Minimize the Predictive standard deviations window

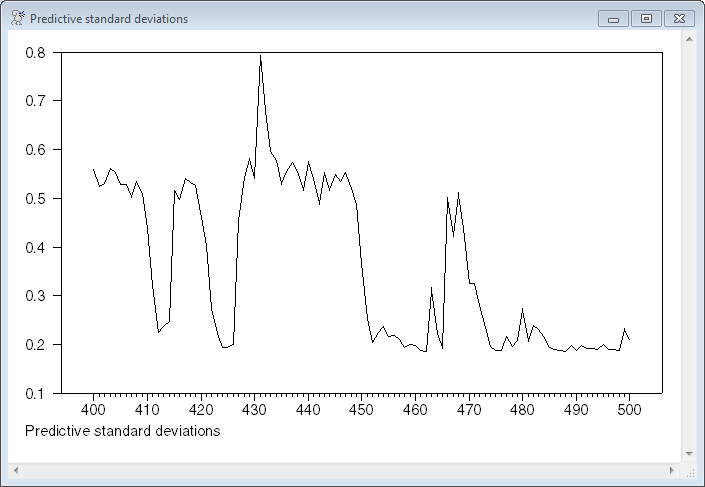tap(612, 18)
